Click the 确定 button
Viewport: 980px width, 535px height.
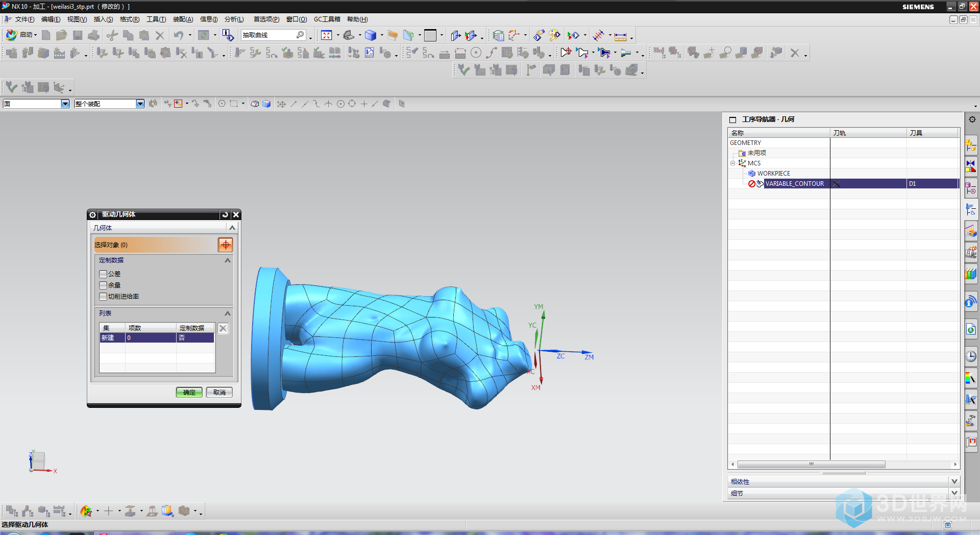coord(189,392)
